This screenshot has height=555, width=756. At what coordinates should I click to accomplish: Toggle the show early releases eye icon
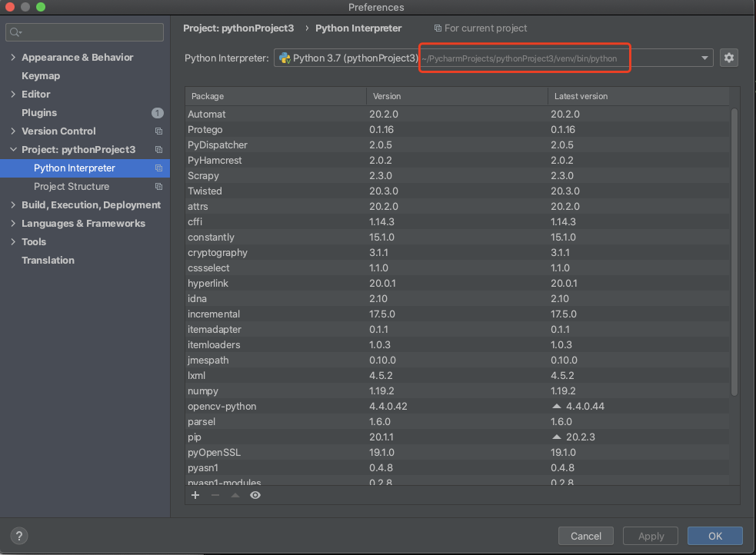[255, 495]
